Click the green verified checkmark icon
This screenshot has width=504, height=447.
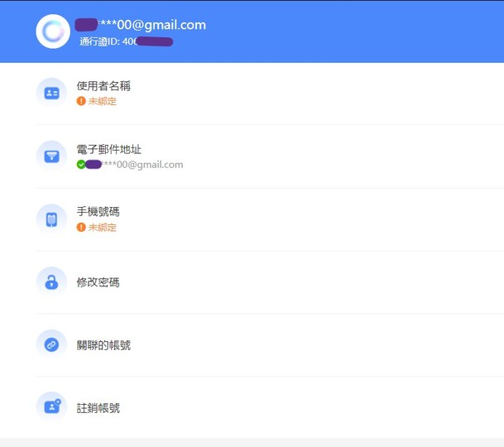(x=81, y=165)
